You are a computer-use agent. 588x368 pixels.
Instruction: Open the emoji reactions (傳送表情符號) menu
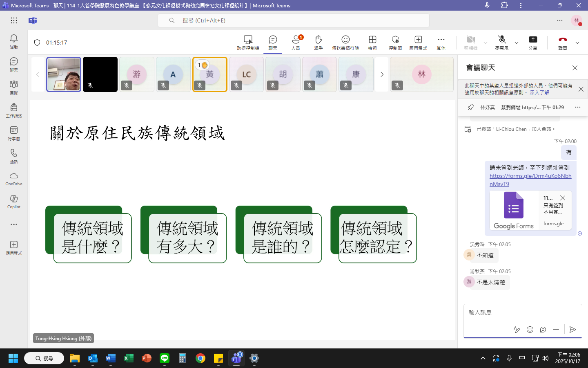coord(345,40)
